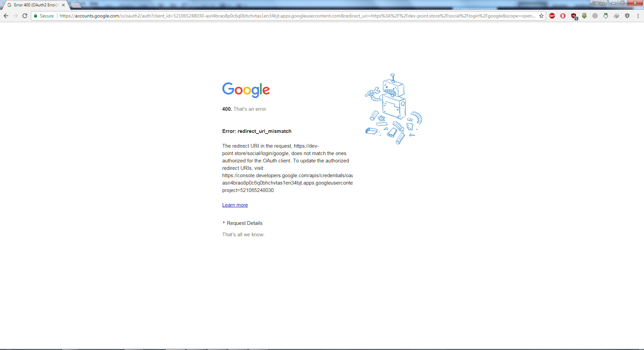Open a new tab

click(x=76, y=5)
